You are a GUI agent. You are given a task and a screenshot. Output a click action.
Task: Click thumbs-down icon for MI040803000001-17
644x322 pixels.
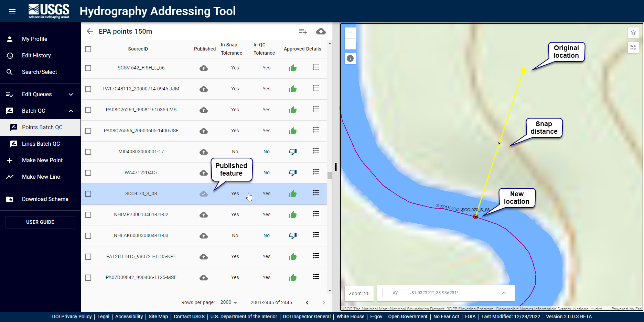click(x=292, y=152)
